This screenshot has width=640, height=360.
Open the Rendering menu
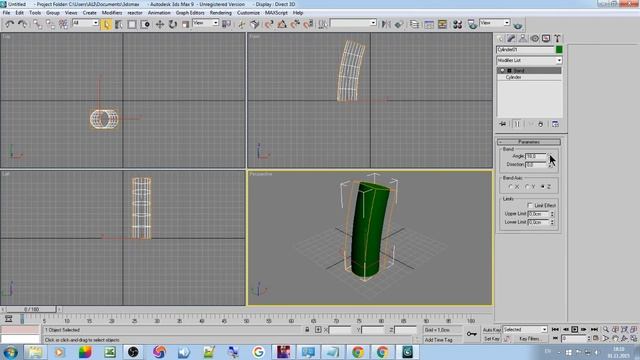tap(221, 13)
